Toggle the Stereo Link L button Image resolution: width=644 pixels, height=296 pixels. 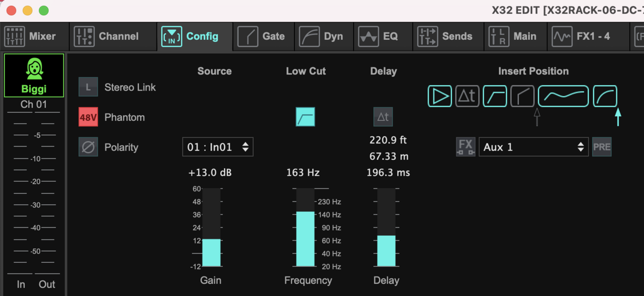click(88, 87)
